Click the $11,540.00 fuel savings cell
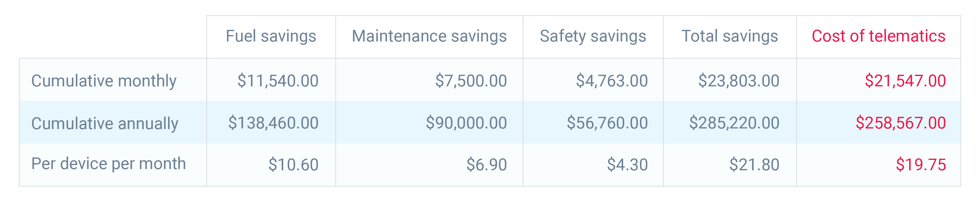 [x=278, y=81]
